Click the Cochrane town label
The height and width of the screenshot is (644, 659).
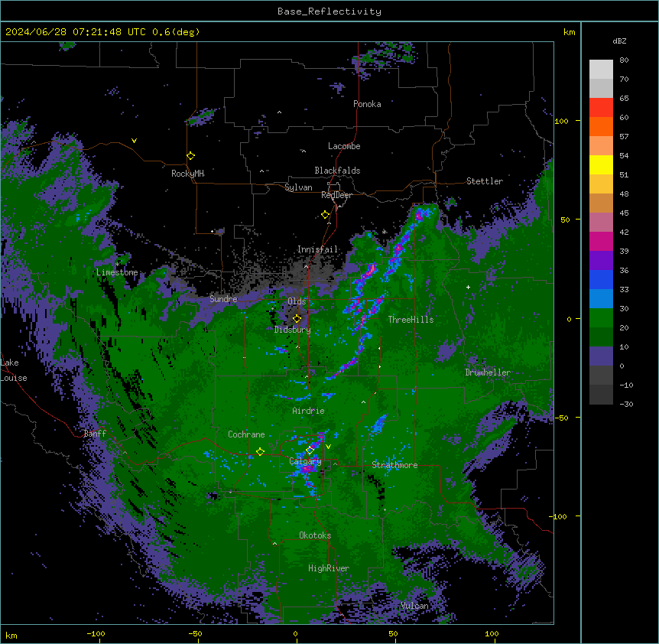point(246,434)
